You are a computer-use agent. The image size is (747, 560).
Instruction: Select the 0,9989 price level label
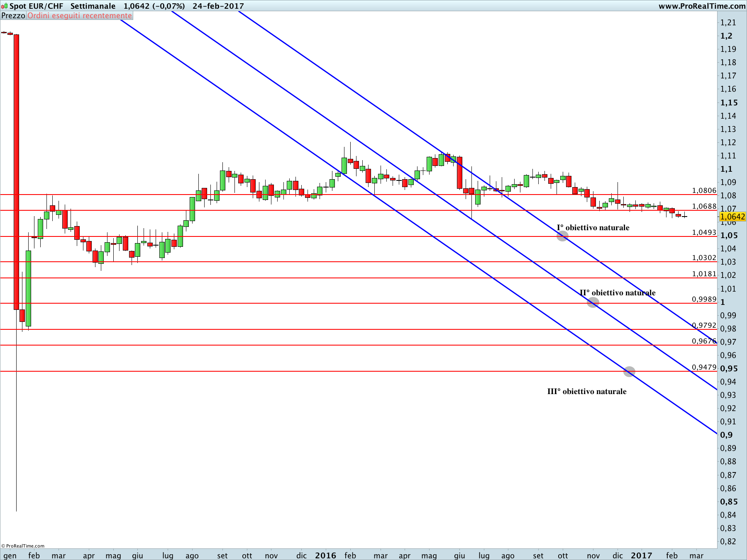point(704,299)
